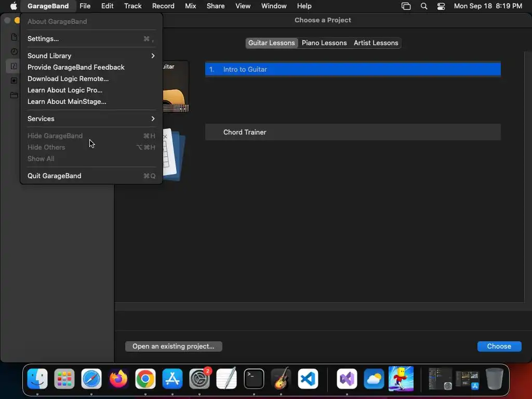Select Lesson Store star icon in sidebar
Screen dimensions: 532x399
click(x=14, y=81)
